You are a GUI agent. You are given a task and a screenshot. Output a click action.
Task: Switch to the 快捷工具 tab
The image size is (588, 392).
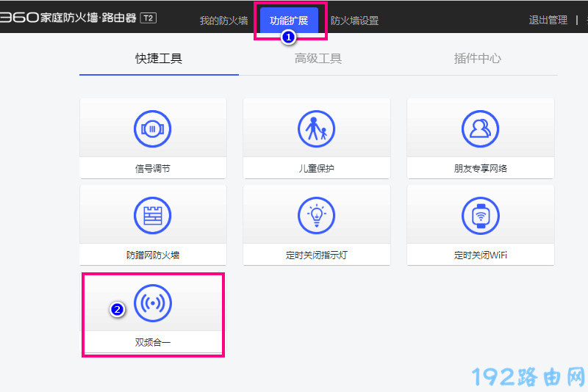coord(159,59)
